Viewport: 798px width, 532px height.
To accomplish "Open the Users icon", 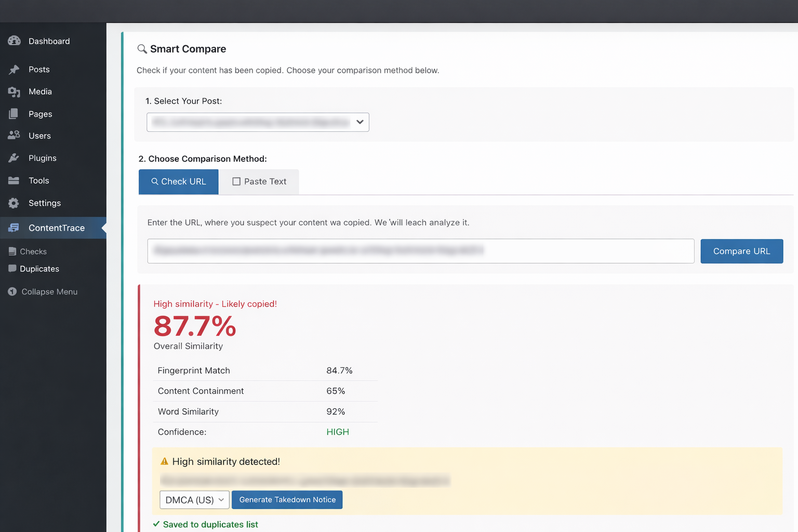I will (14, 136).
